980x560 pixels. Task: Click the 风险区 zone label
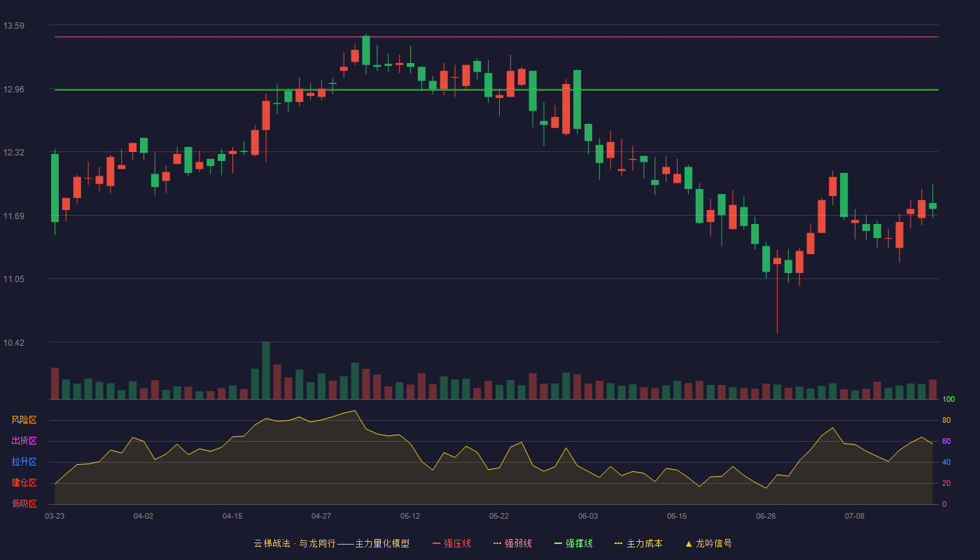[24, 420]
